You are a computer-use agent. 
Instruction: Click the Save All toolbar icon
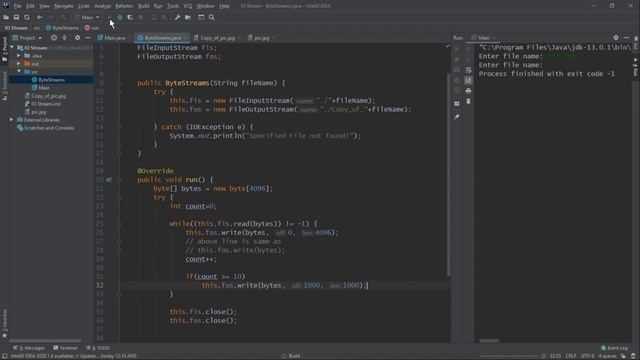[x=16, y=18]
